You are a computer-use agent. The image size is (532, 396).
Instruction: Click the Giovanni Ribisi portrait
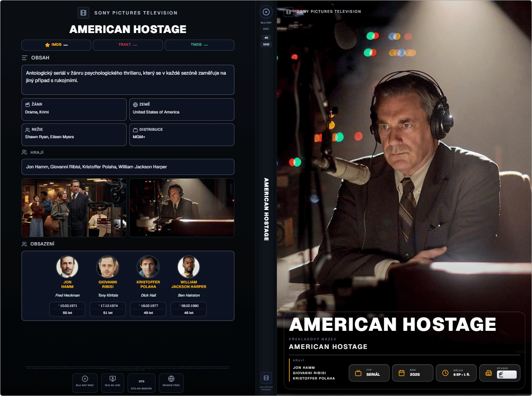point(108,267)
